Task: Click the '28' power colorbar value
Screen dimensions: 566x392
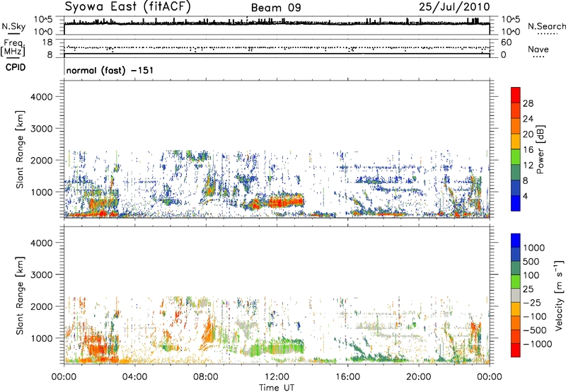Action: coord(528,103)
